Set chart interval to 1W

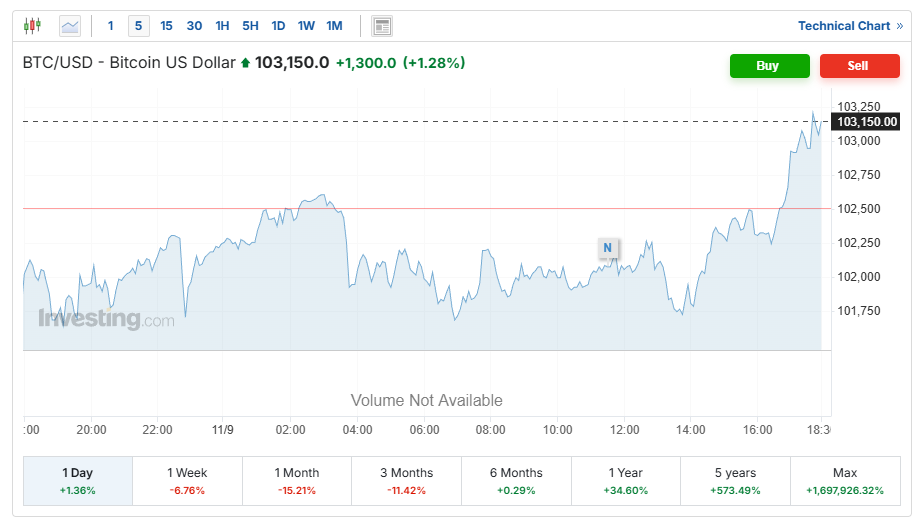(306, 26)
